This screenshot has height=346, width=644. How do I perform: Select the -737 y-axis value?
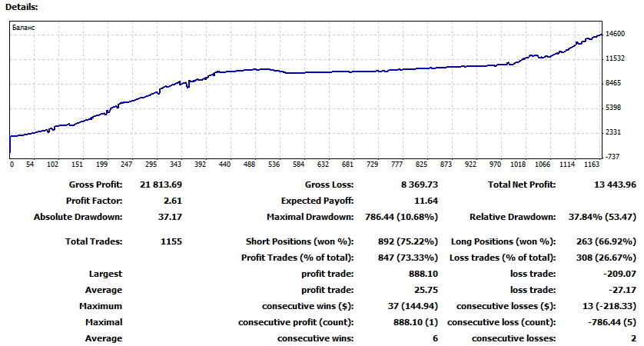(612, 157)
